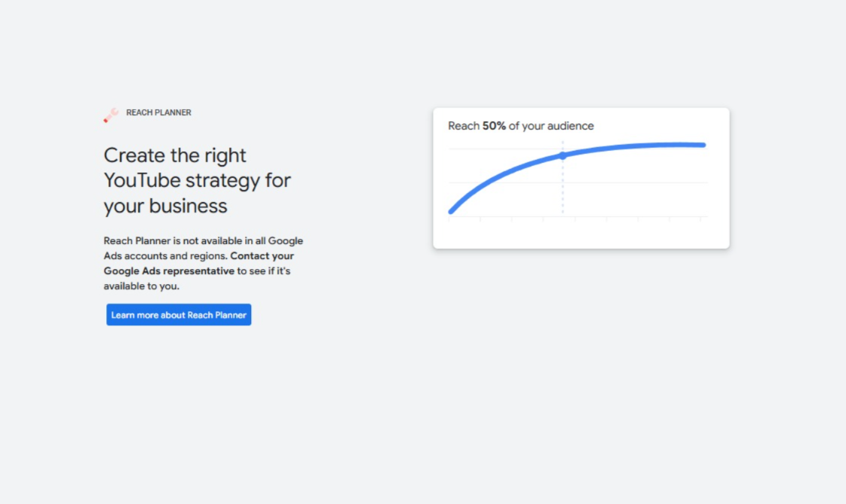Click 'Ads accounts and regions.' text line

[166, 256]
